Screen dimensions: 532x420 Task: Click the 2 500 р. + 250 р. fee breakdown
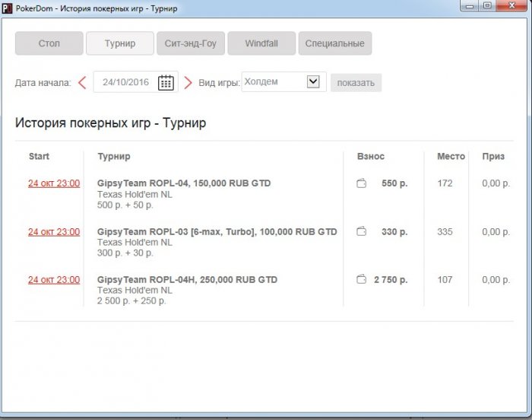click(131, 301)
